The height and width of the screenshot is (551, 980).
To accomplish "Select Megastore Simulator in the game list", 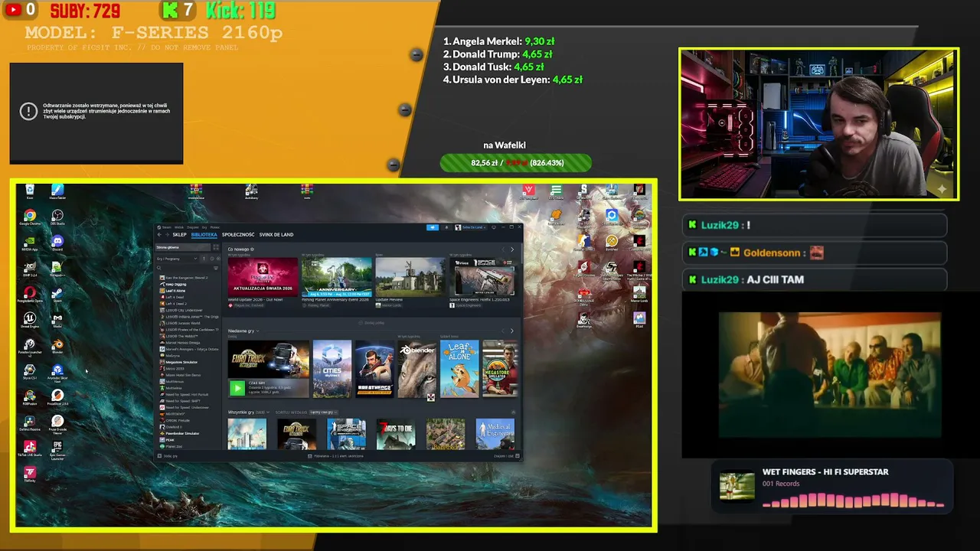I will point(181,362).
